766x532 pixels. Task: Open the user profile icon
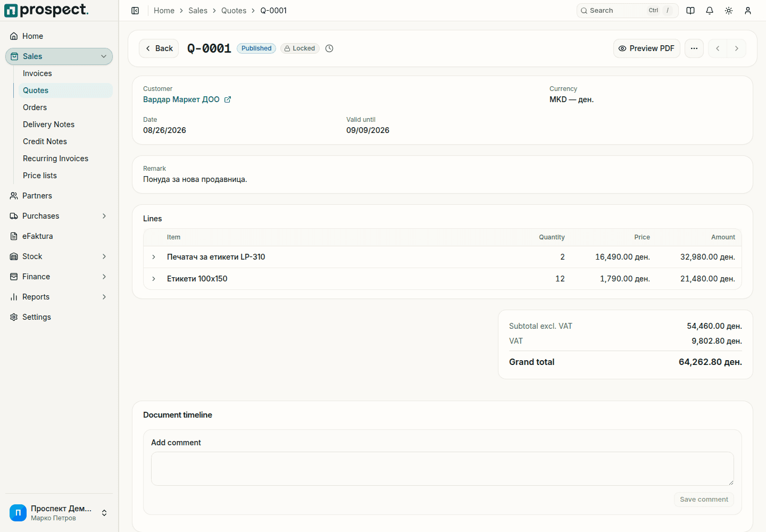click(748, 11)
